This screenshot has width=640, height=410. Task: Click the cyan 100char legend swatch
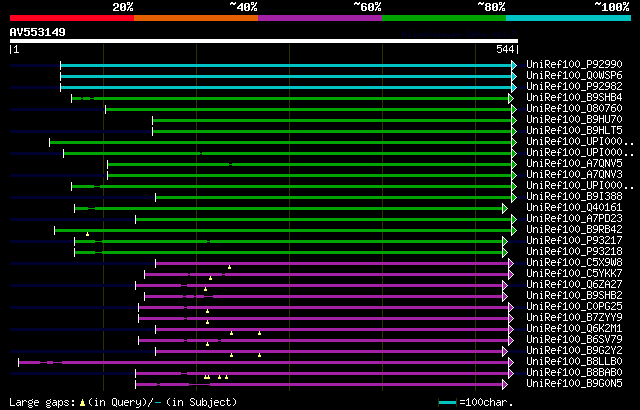(447, 403)
